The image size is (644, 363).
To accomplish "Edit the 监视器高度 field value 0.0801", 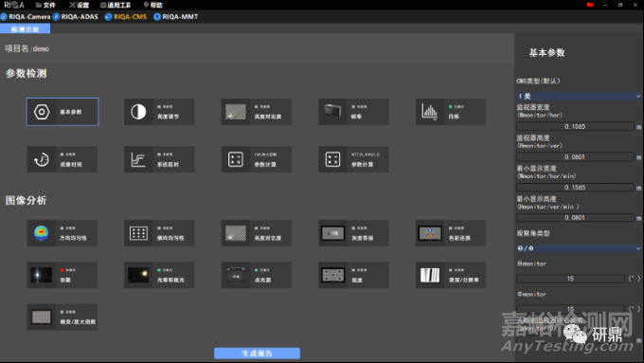I will (x=575, y=156).
